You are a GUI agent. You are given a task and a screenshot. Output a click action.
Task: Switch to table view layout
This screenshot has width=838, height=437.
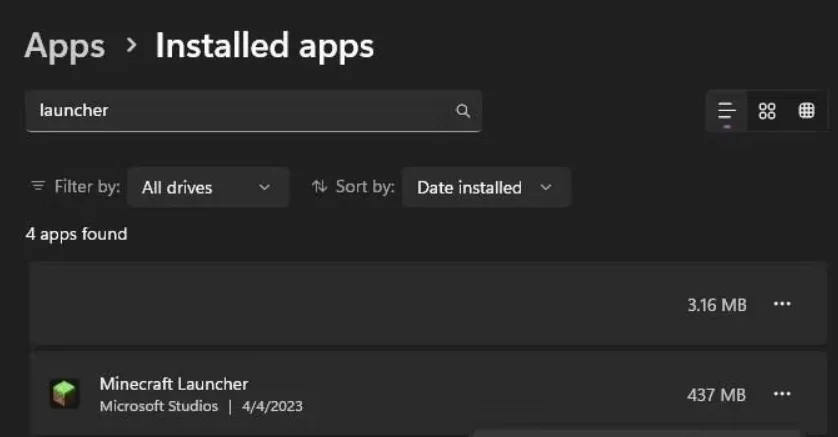click(x=806, y=111)
